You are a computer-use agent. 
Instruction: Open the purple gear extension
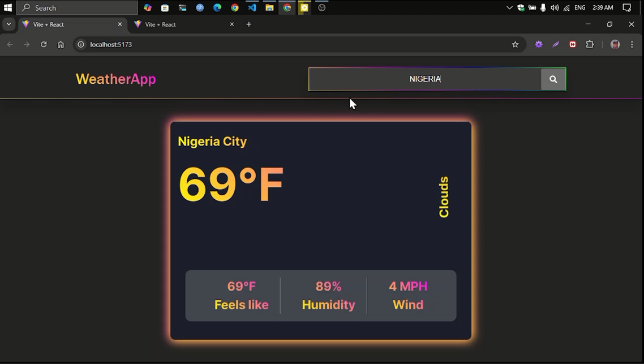(539, 44)
